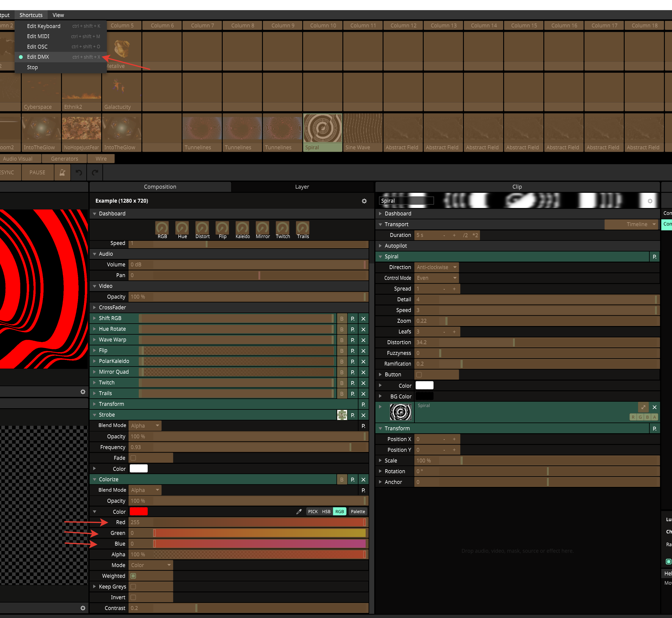Viewport: 672px width, 618px height.
Task: Open the Colorize Mode Color dropdown
Action: point(151,565)
